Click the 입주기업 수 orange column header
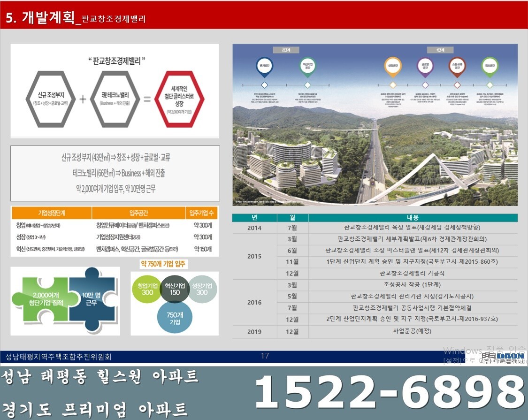This screenshot has width=528, height=420. click(201, 213)
